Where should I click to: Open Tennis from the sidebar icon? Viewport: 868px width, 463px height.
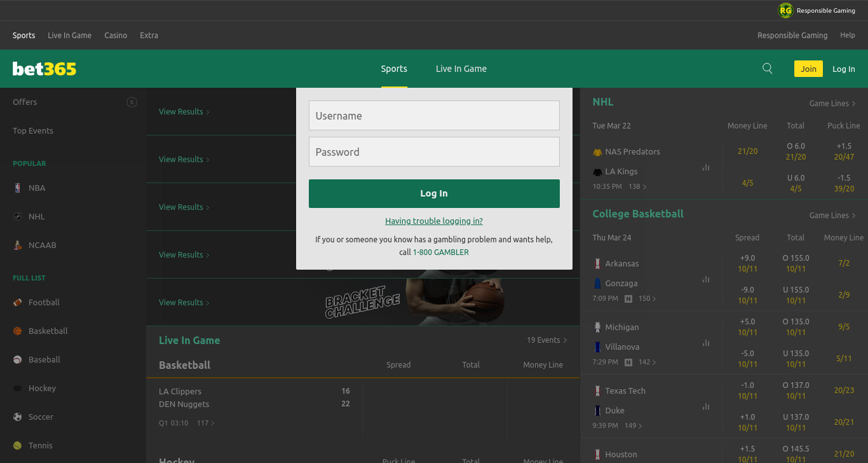tap(17, 445)
